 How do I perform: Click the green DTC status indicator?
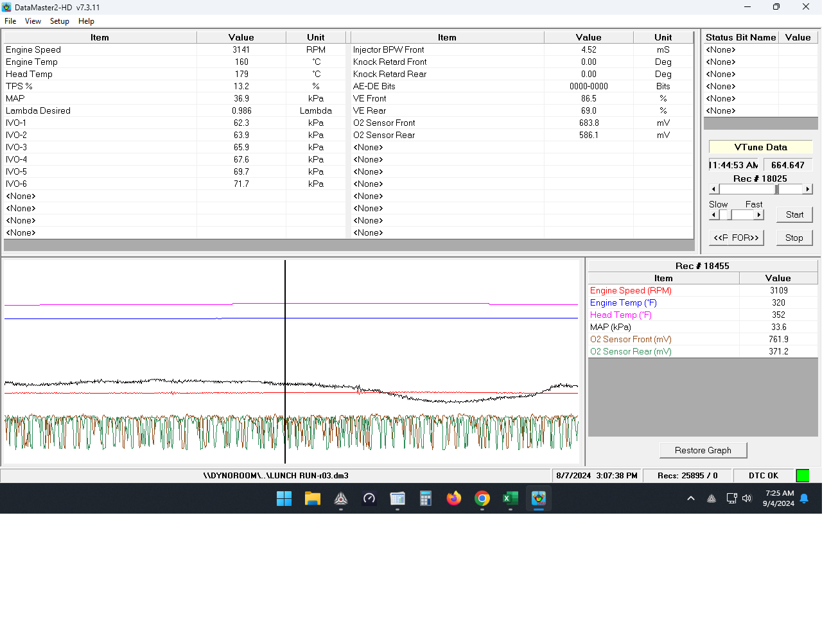click(802, 476)
